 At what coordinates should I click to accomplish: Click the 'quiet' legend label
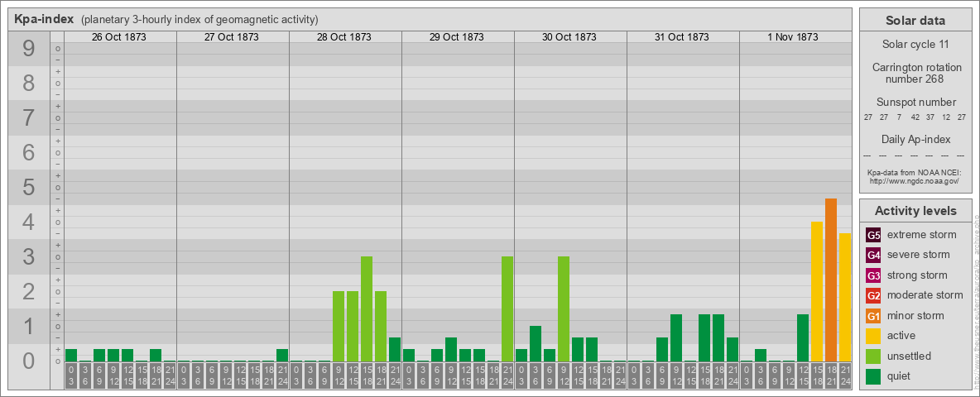901,375
